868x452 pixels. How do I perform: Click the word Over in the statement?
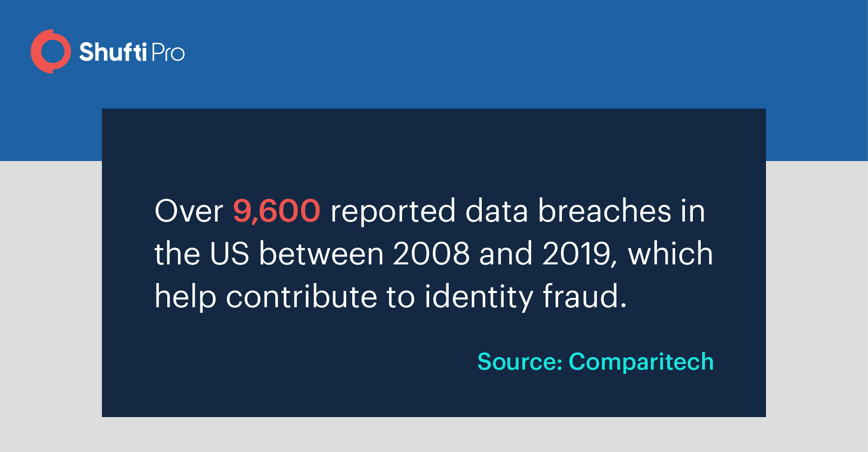[189, 211]
